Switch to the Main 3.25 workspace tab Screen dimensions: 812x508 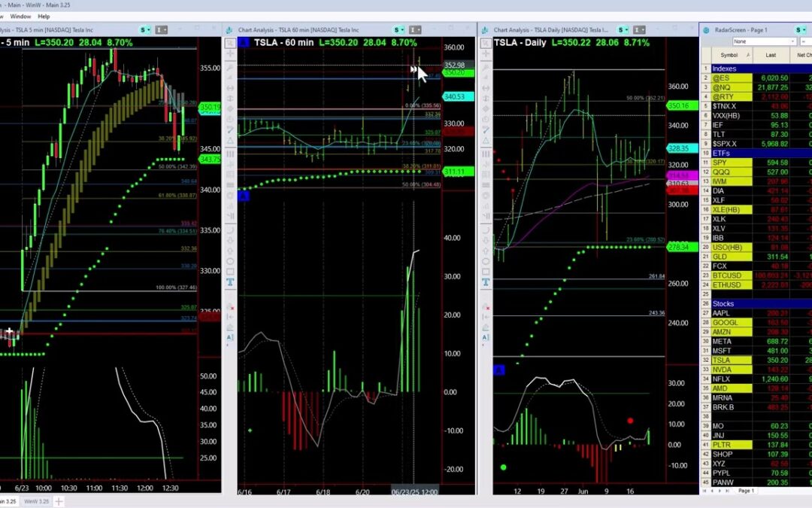pos(8,501)
